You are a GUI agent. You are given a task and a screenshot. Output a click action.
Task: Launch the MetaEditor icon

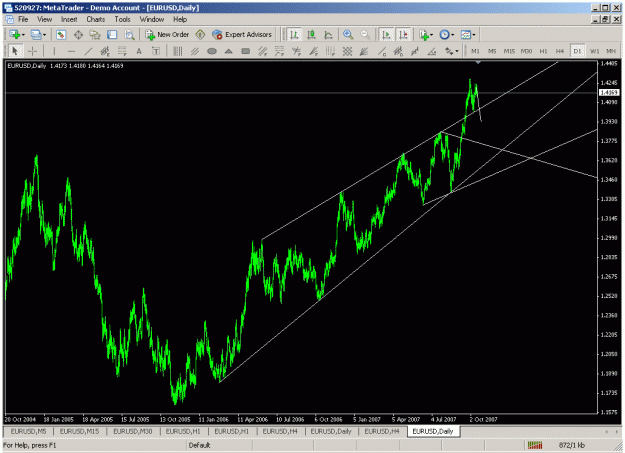(200, 35)
